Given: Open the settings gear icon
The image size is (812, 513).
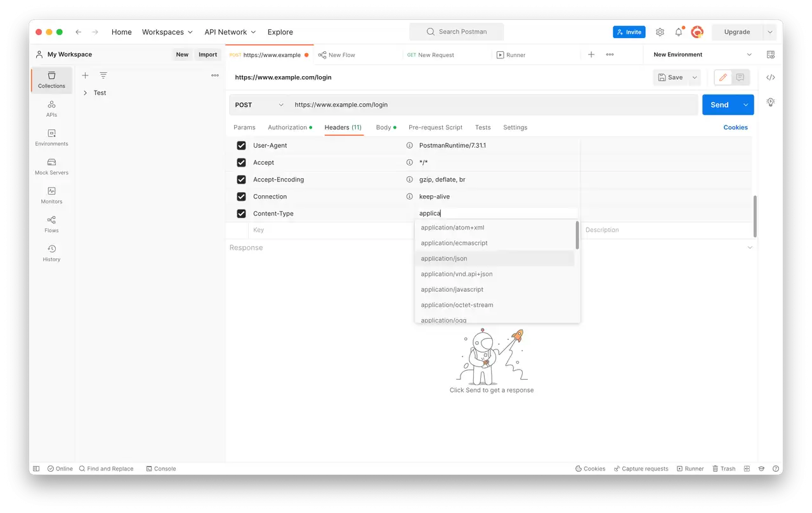Looking at the screenshot, I should [660, 32].
